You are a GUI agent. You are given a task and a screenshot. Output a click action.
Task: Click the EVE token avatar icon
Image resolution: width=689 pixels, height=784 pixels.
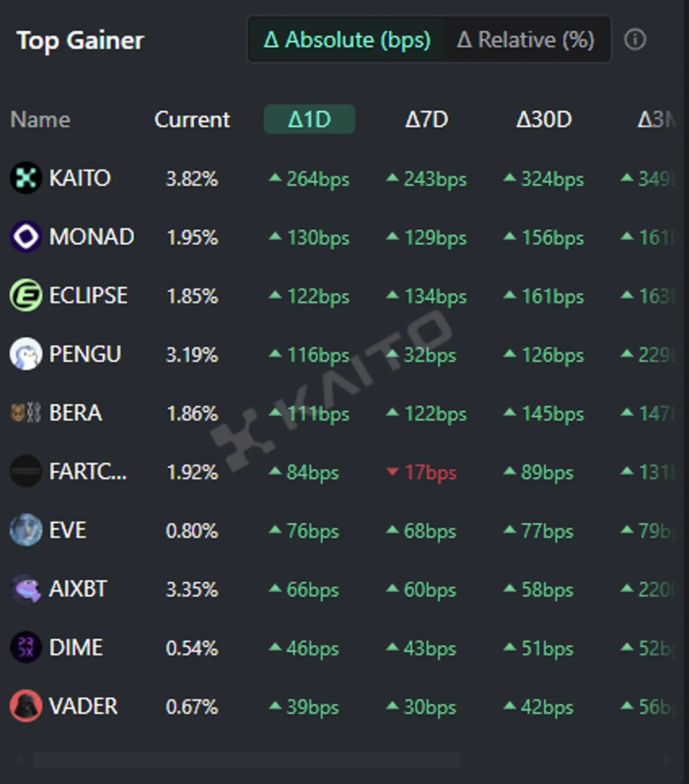(26, 530)
